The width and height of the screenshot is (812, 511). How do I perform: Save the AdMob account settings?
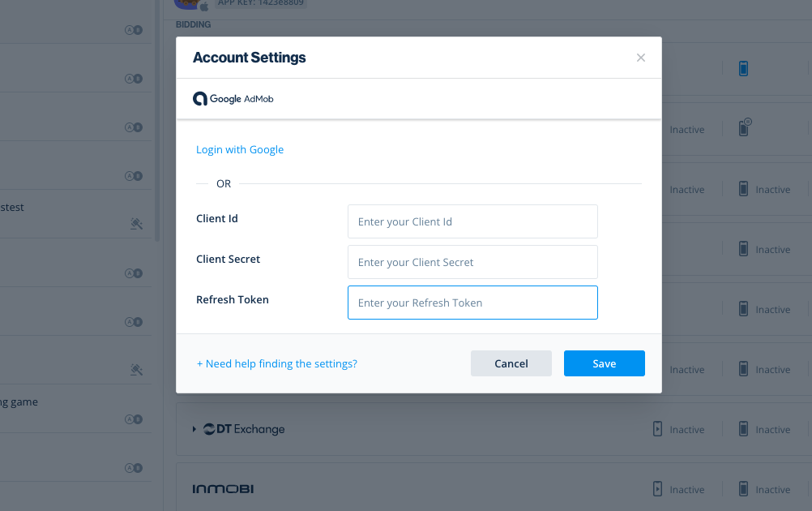tap(604, 363)
